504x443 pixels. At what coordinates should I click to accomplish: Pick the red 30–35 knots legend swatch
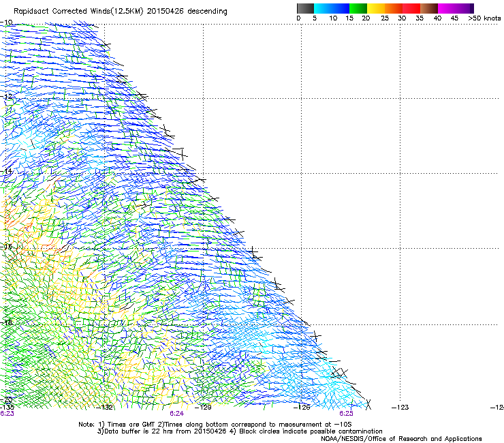pyautogui.click(x=411, y=8)
